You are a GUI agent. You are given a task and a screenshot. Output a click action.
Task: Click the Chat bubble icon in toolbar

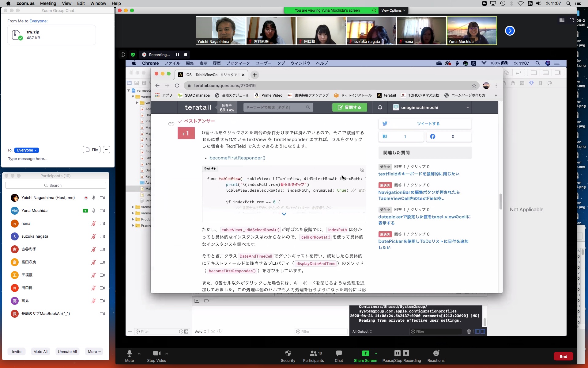[x=339, y=353]
